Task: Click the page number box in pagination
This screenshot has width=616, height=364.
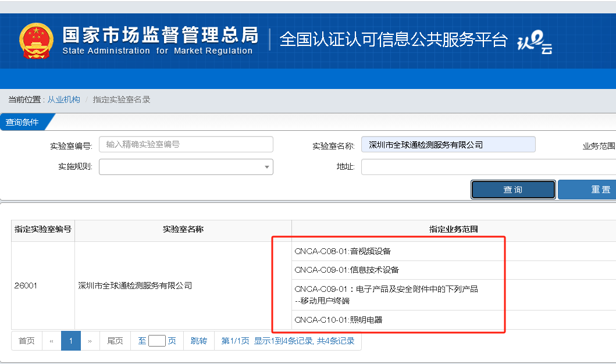Action: 157,341
